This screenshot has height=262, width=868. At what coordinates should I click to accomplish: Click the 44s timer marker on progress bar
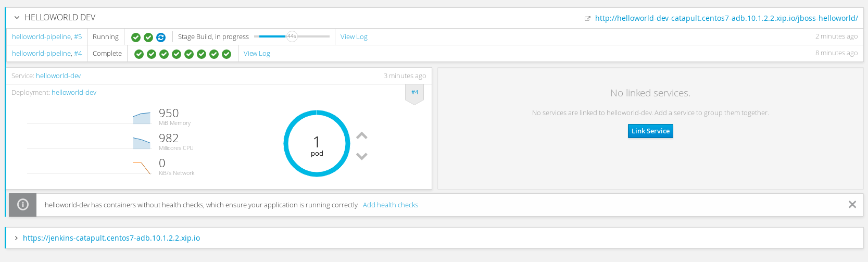(x=292, y=36)
